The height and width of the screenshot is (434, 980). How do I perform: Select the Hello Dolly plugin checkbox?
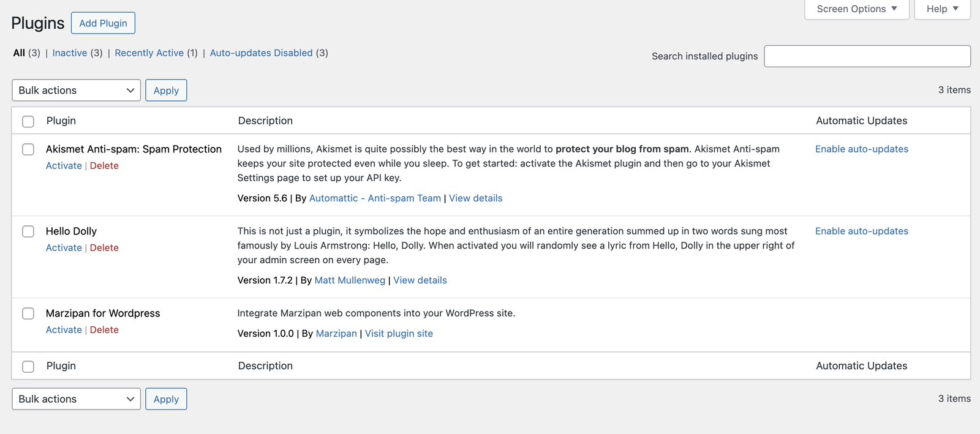pos(28,231)
